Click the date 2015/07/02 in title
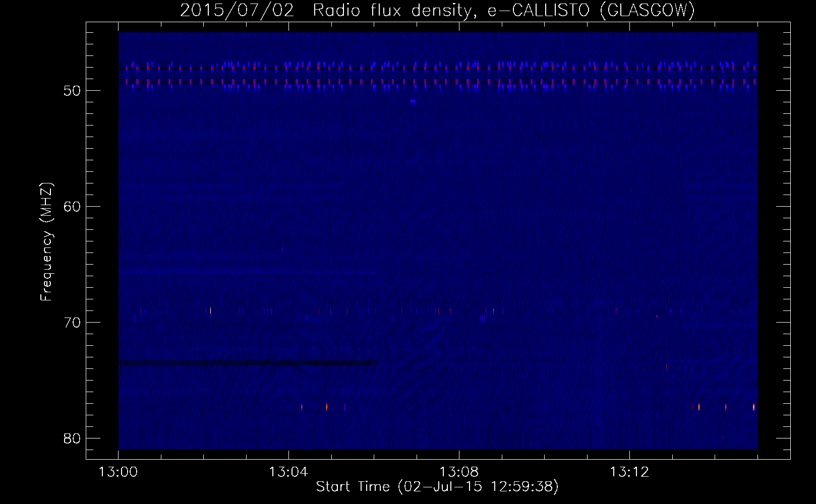The image size is (816, 504). (237, 10)
